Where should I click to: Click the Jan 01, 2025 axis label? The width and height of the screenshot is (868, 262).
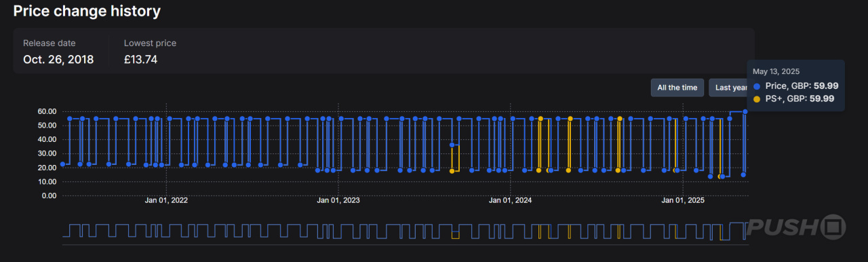coord(684,200)
